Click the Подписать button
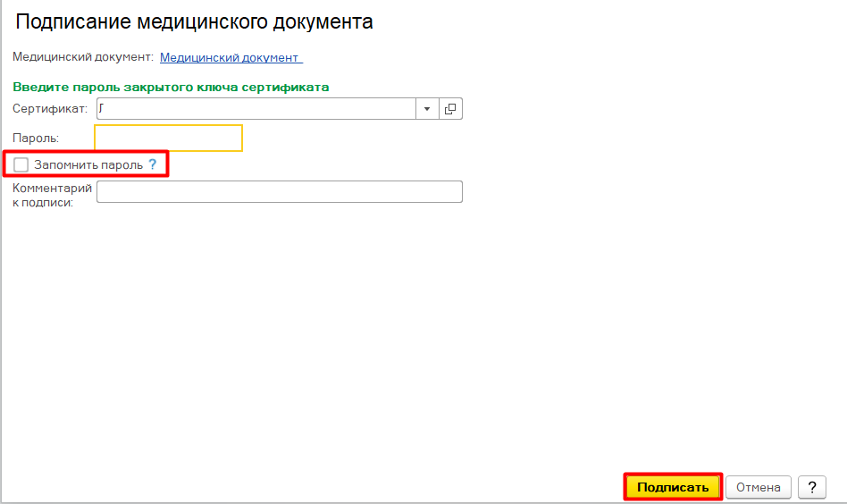847x504 pixels. pyautogui.click(x=672, y=487)
